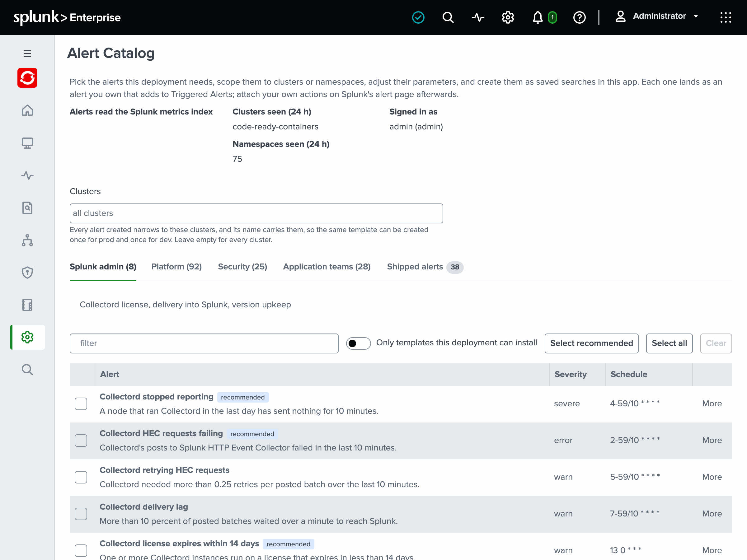Check the Collectord delivery lag alert

[81, 514]
